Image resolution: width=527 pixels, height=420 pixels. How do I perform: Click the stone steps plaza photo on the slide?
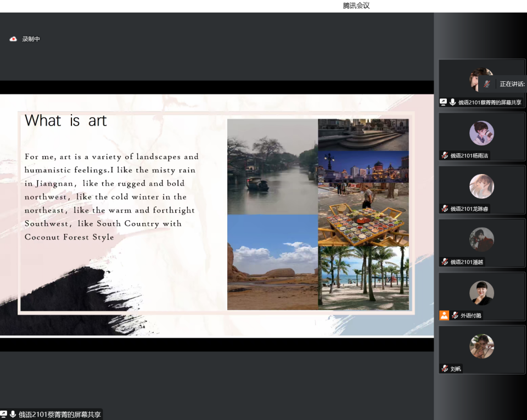pos(363,135)
